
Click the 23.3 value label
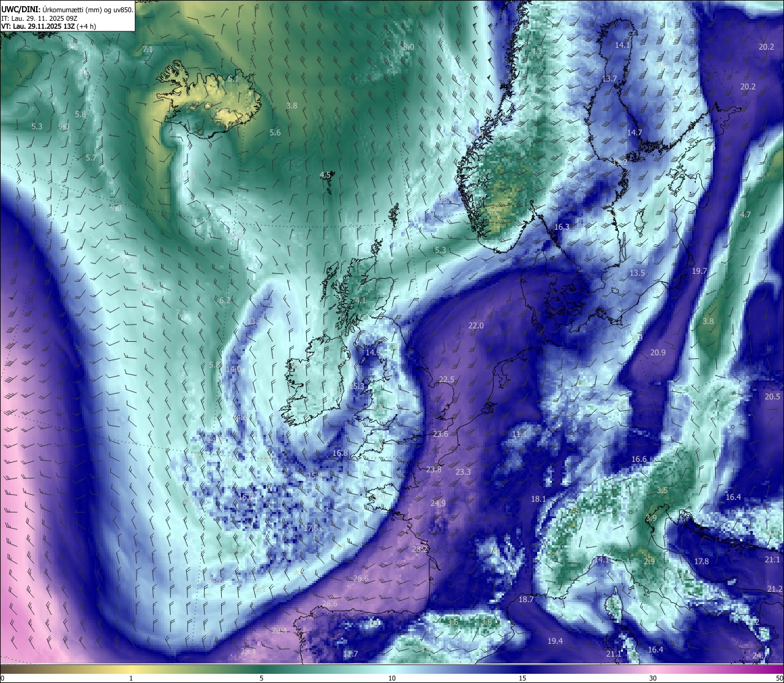463,472
